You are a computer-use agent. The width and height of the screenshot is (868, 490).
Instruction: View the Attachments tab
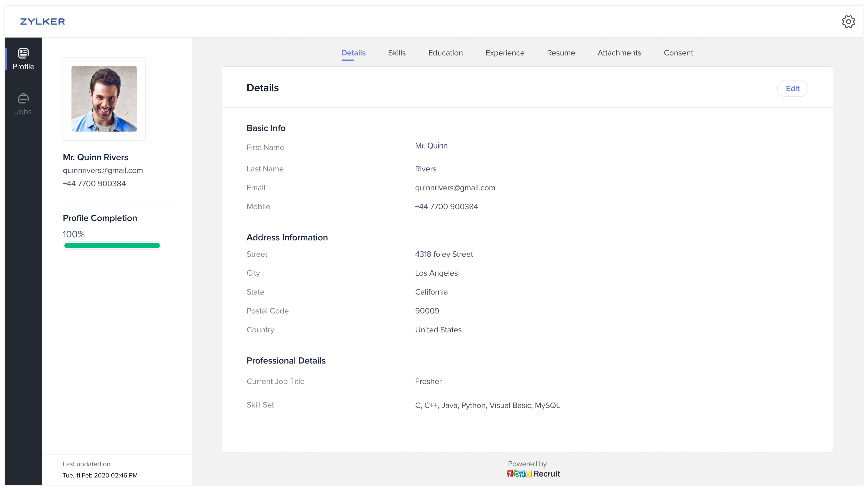pyautogui.click(x=619, y=53)
